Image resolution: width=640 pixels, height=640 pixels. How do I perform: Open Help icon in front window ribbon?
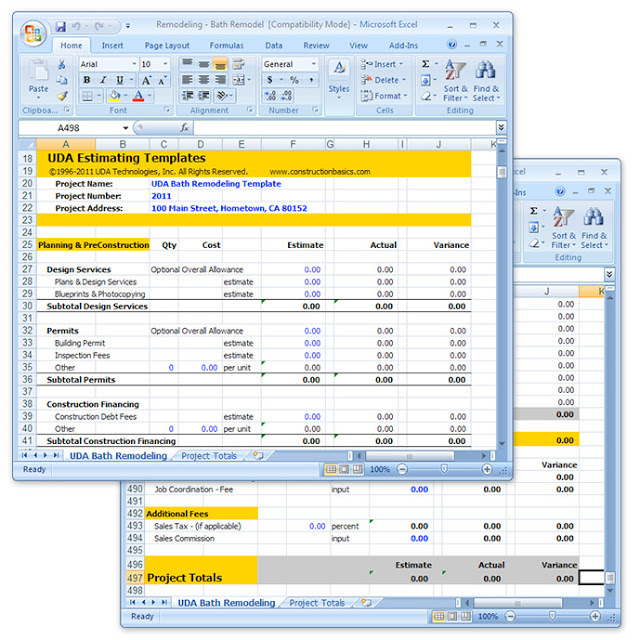(452, 44)
